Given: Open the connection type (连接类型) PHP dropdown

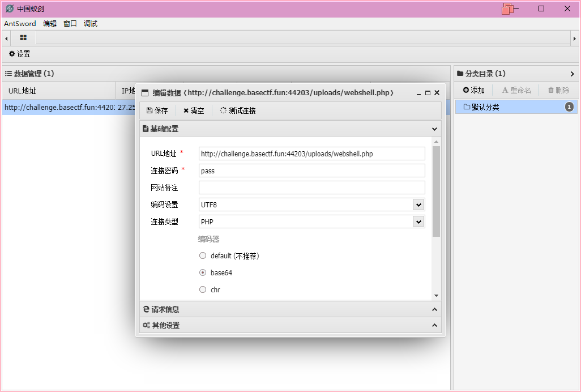Looking at the screenshot, I should pos(418,221).
